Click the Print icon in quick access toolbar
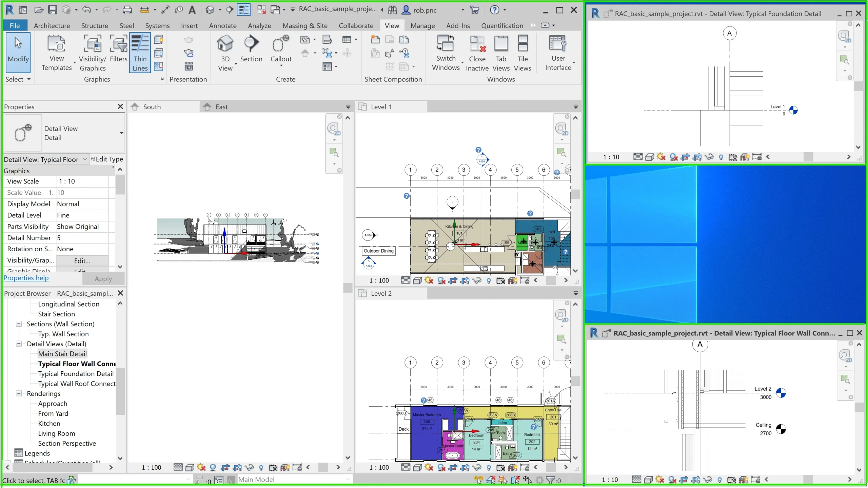The width and height of the screenshot is (868, 488). tap(127, 10)
